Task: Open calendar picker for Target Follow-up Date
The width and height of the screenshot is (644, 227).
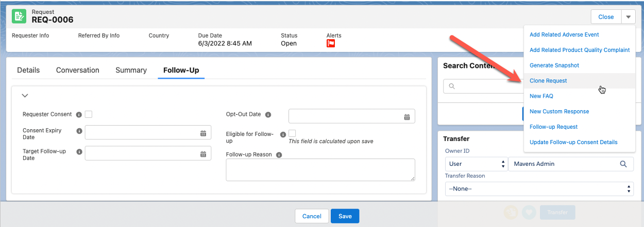Action: (x=203, y=154)
